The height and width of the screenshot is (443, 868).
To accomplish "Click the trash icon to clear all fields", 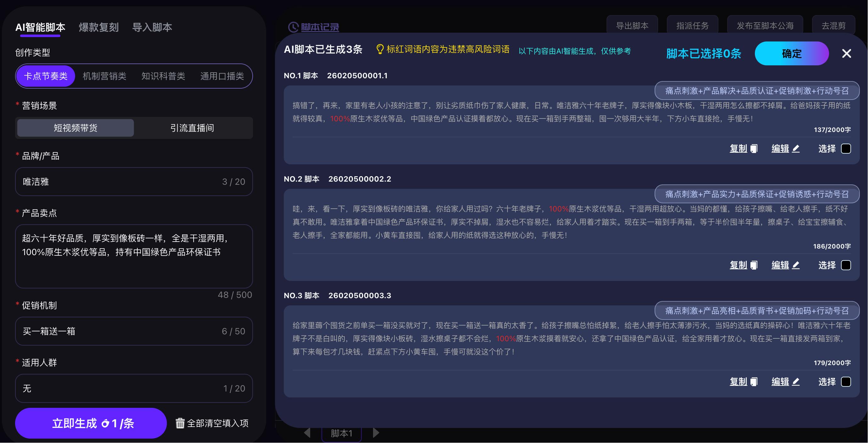I will point(180,423).
